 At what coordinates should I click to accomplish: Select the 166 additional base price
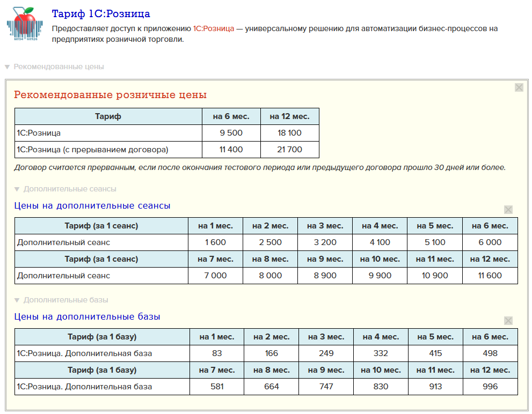(272, 353)
